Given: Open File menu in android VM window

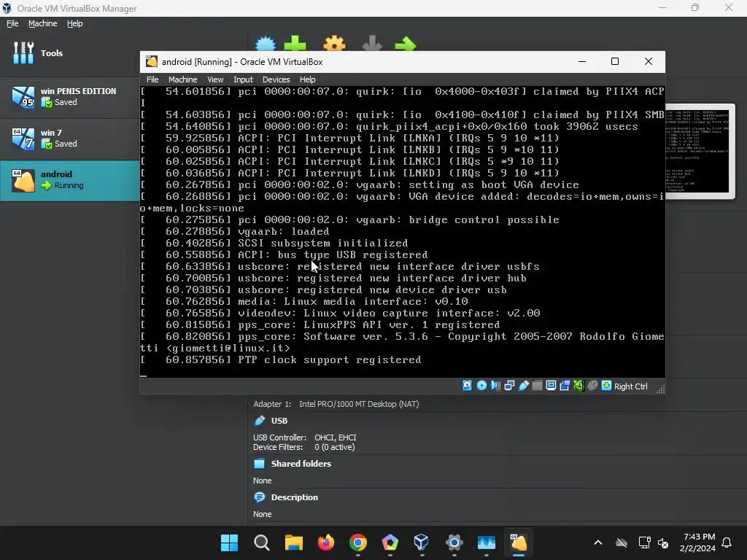Looking at the screenshot, I should click(152, 79).
